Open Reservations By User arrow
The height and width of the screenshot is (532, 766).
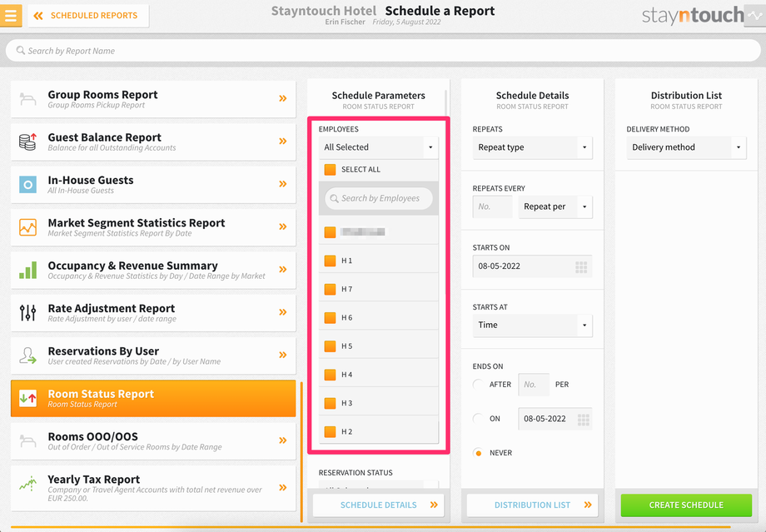click(x=283, y=355)
